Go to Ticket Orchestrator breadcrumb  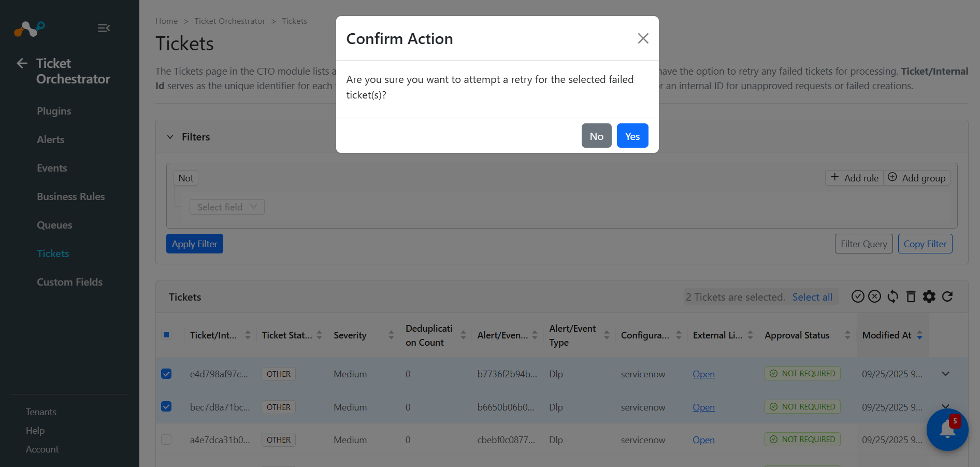click(229, 21)
